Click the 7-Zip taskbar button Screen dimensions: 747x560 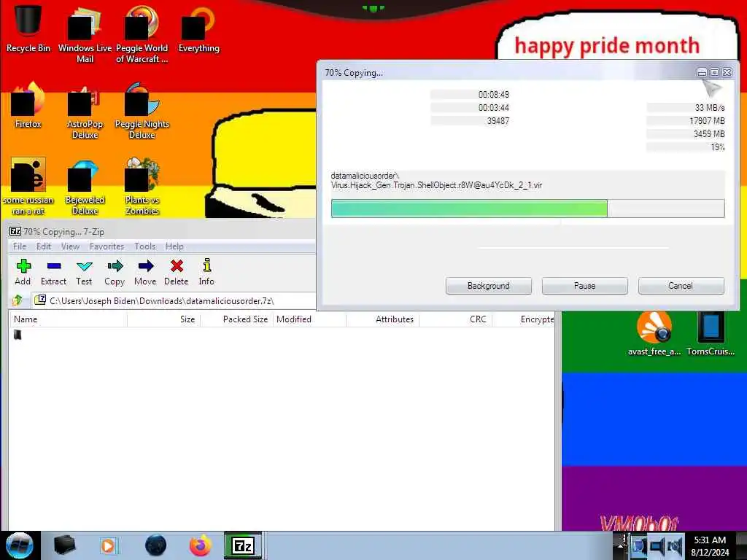(x=243, y=545)
